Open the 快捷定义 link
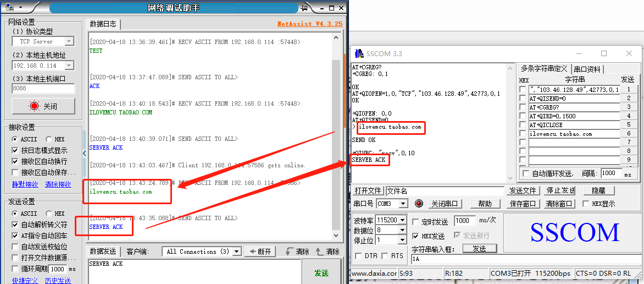Image resolution: width=644 pixels, height=284 pixels. 25,281
